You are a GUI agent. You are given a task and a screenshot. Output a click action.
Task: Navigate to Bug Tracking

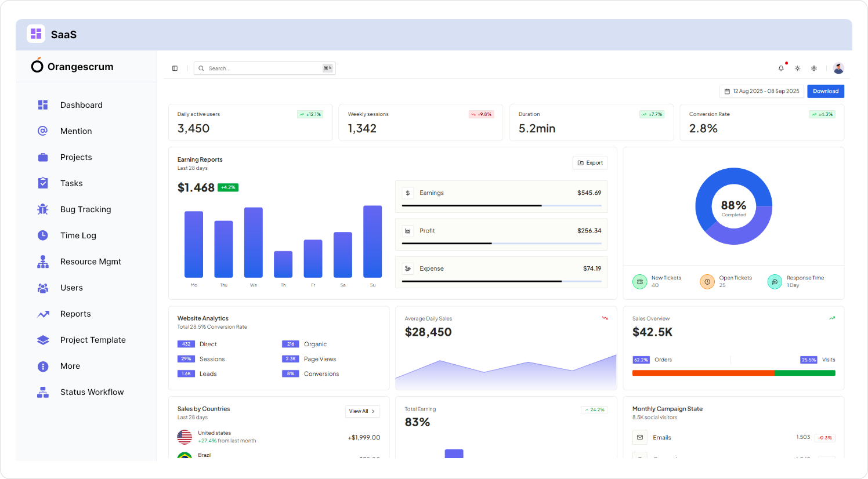coord(85,209)
